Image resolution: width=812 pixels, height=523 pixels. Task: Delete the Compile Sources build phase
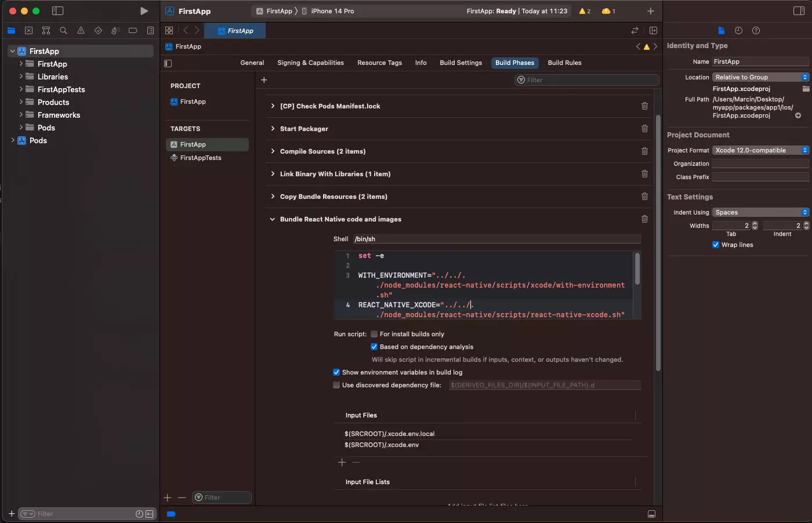pos(644,151)
